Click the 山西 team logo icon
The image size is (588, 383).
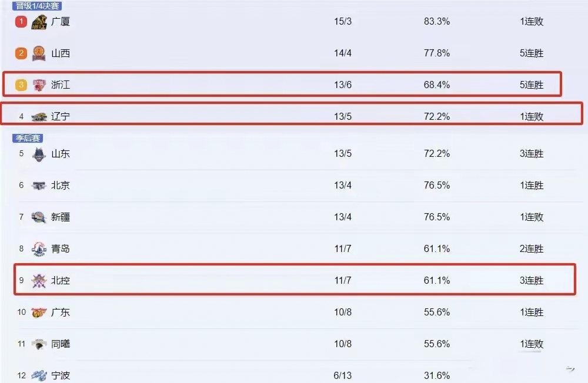point(39,53)
